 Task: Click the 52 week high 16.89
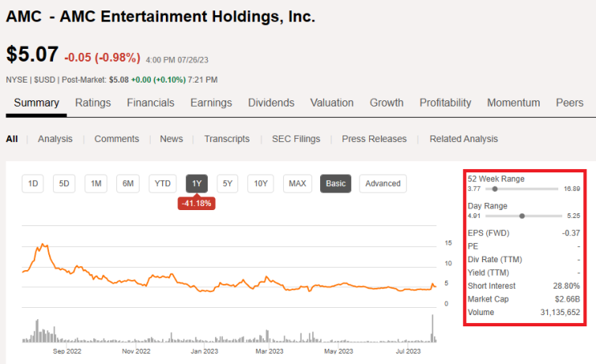coord(572,189)
